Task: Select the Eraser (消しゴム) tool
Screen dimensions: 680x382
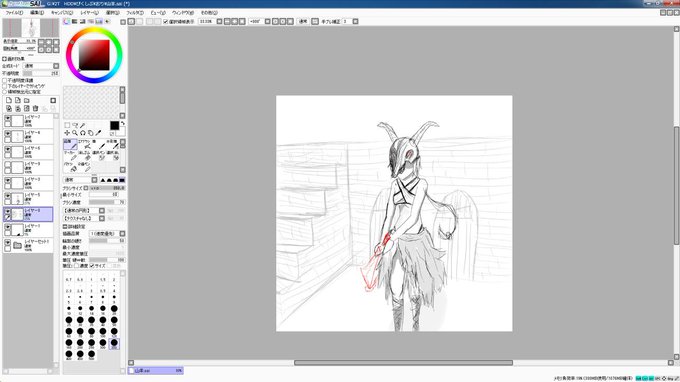Action: point(84,156)
